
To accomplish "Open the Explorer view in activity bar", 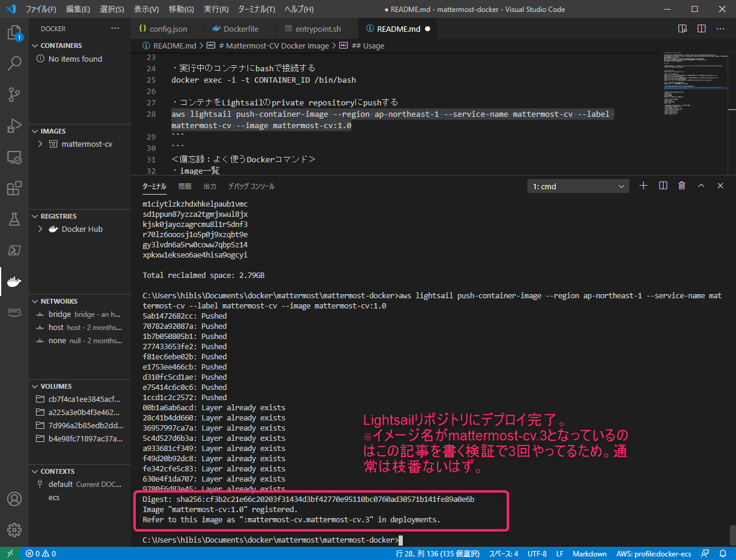I will (14, 32).
